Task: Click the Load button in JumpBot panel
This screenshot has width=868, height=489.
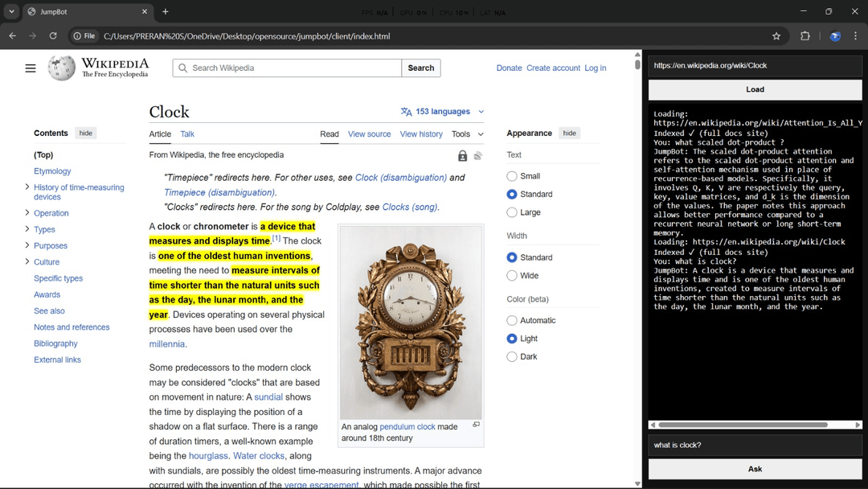Action: [x=755, y=89]
